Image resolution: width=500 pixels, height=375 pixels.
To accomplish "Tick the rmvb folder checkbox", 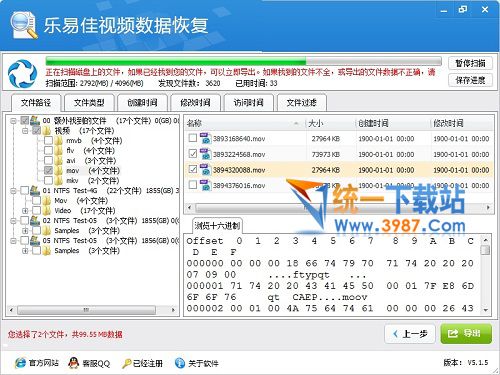I will pyautogui.click(x=49, y=141).
